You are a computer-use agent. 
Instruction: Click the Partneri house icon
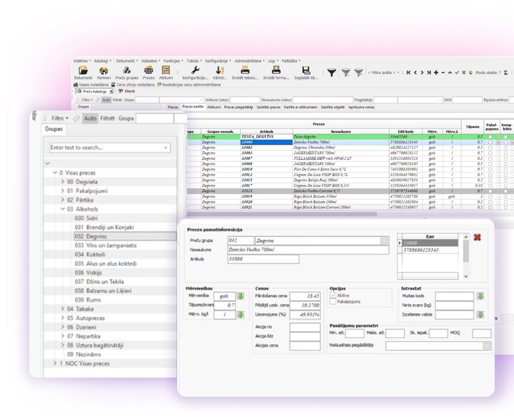pyautogui.click(x=104, y=71)
